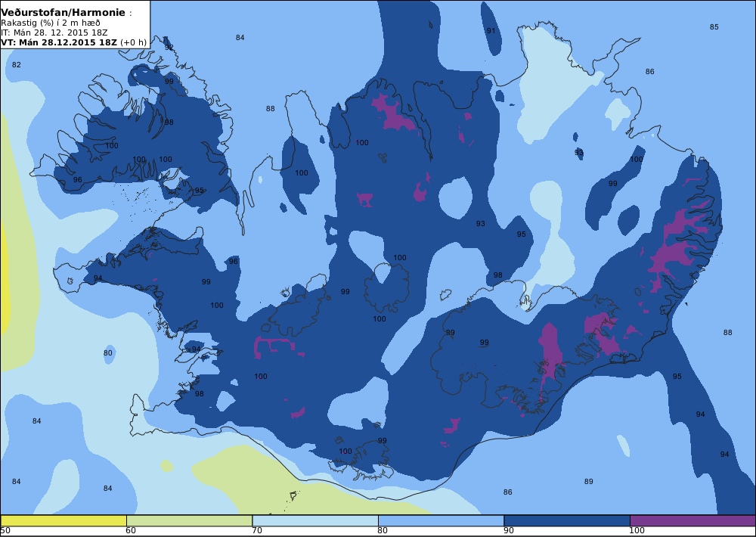Screen dimensions: 756x537
Task: Click the yellow 50–60 legend color swatch
Action: pos(64,520)
